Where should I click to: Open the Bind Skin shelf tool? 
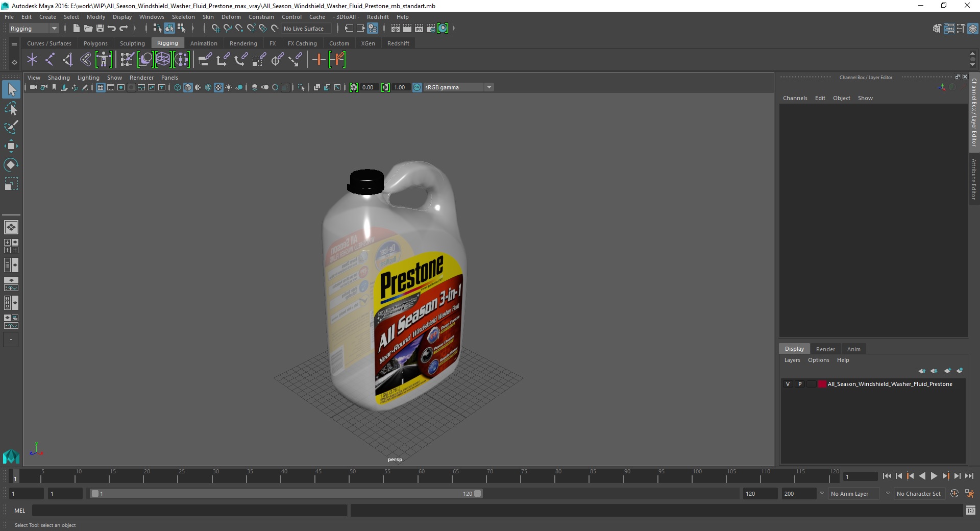pos(85,60)
